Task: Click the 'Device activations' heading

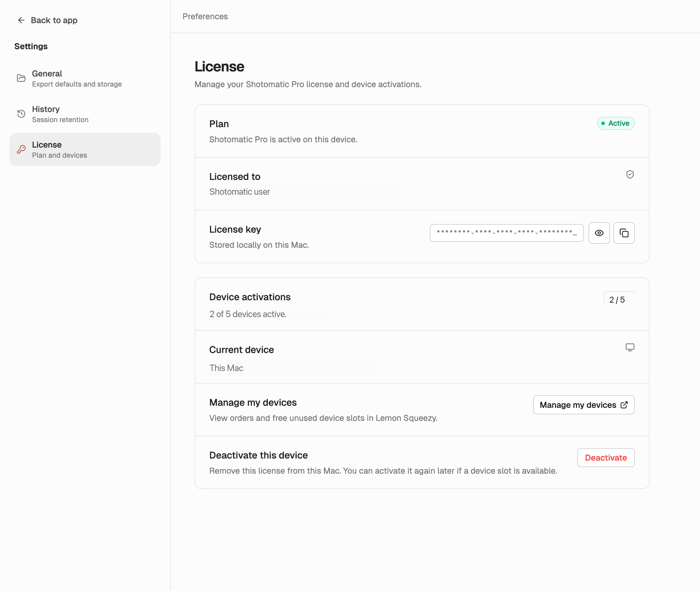Action: (x=250, y=297)
